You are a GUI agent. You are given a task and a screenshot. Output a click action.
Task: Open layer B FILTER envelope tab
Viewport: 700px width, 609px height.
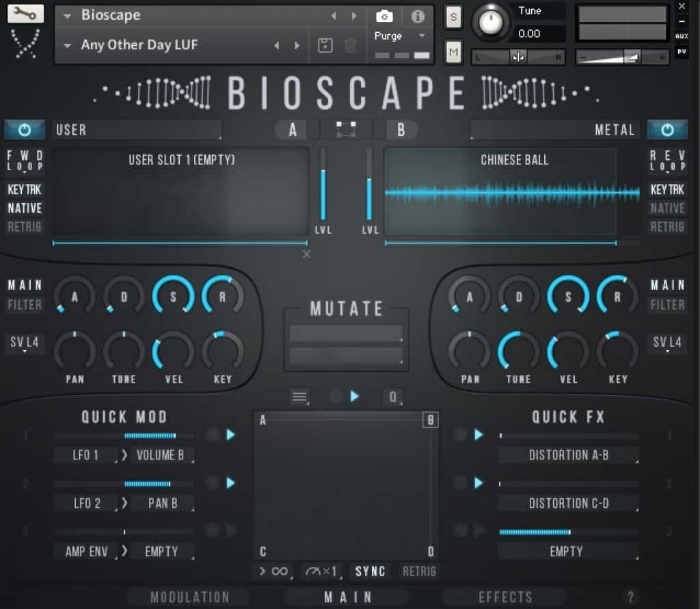(x=667, y=305)
